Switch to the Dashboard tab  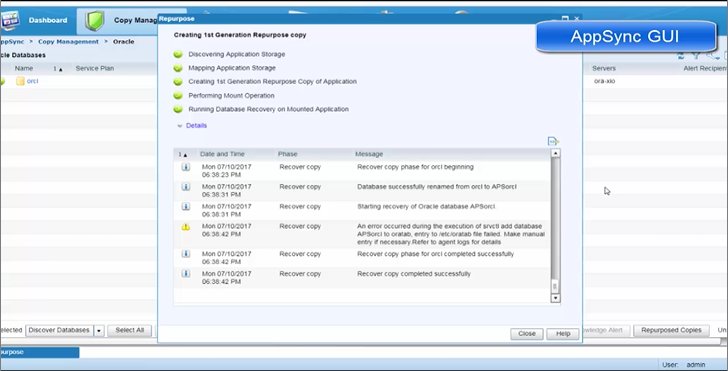(x=38, y=20)
